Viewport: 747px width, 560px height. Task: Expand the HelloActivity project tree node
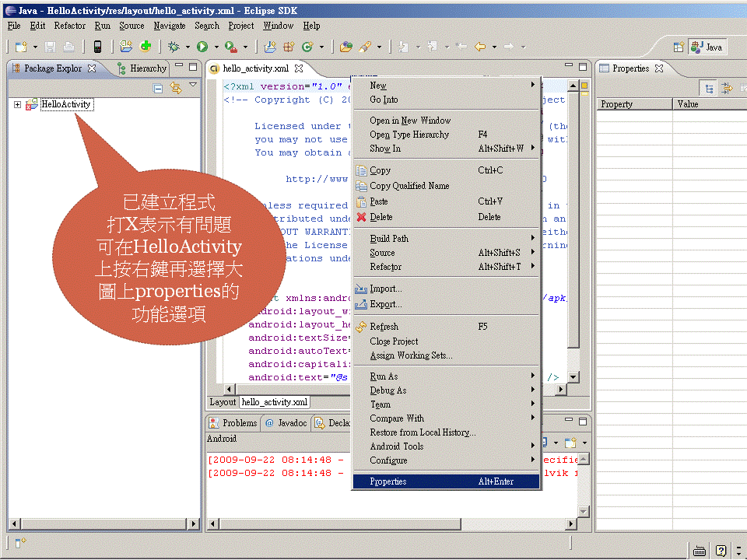[18, 104]
